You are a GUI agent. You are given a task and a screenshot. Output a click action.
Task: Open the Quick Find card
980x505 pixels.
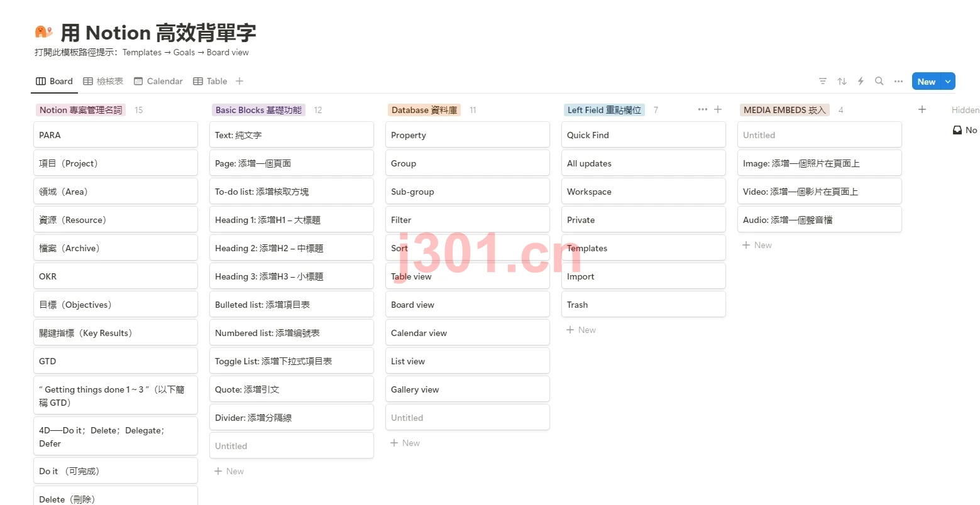pos(644,135)
